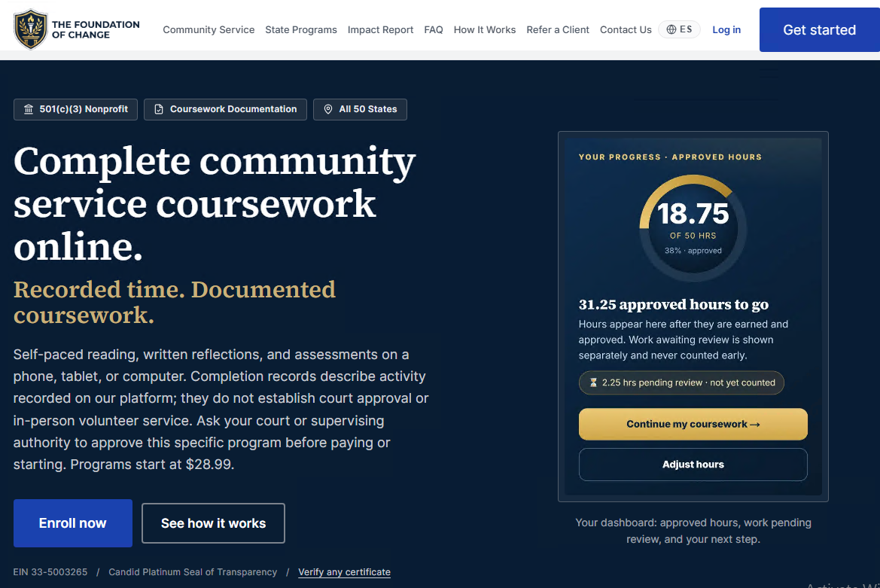Open the Contact Us page
Image resolution: width=880 pixels, height=588 pixels.
[626, 29]
